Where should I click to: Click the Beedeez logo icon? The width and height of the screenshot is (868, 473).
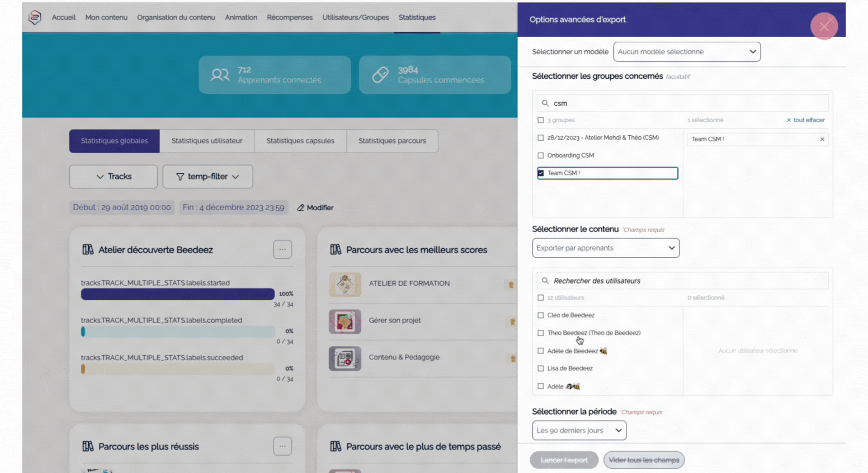tap(35, 18)
